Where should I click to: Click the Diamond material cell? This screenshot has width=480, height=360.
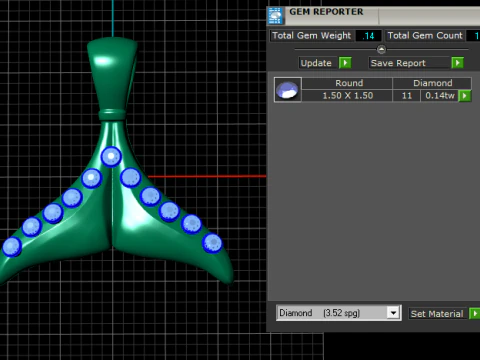click(432, 83)
